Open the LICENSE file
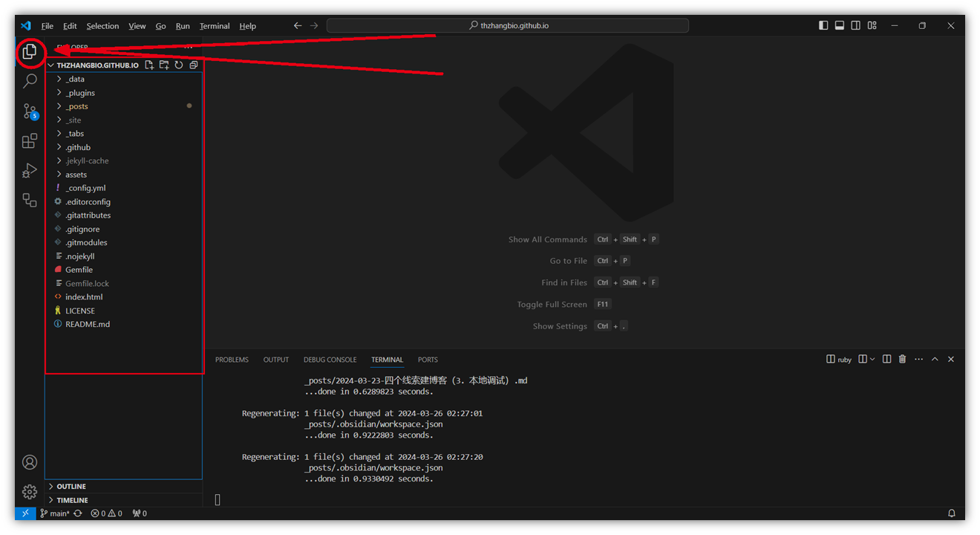Screen dimensions: 980x535 point(124,311)
